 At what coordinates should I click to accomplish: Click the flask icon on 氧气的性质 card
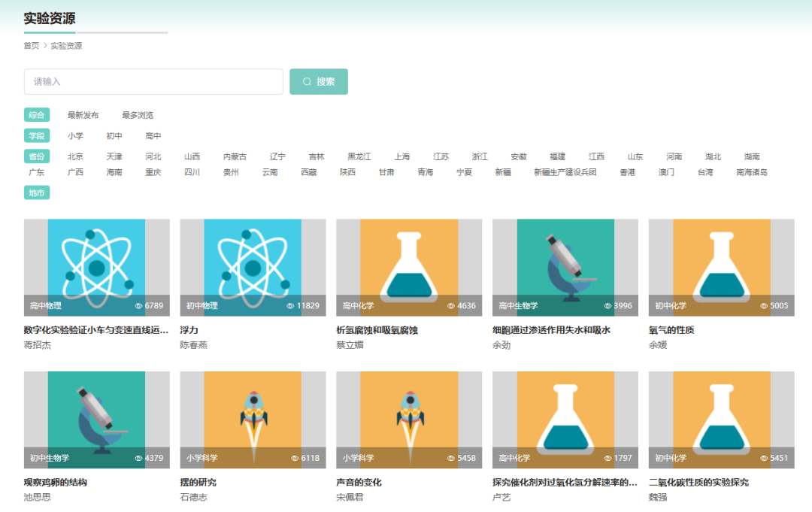pos(722,265)
